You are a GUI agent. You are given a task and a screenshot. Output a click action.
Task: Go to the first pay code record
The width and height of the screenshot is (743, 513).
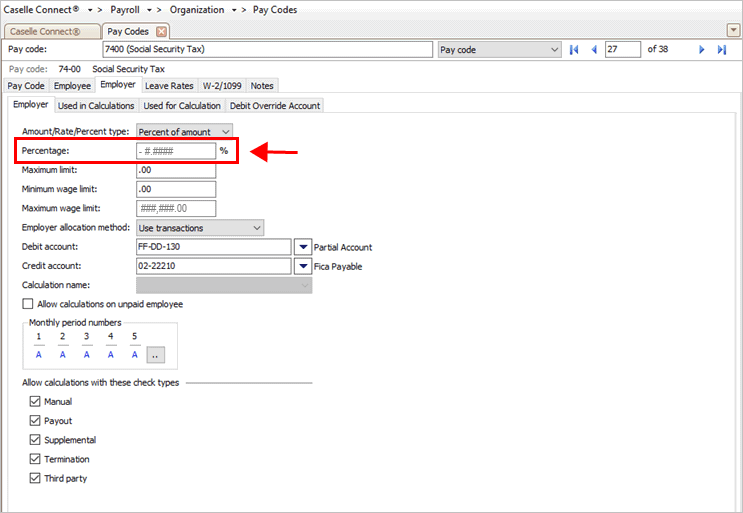(x=574, y=50)
